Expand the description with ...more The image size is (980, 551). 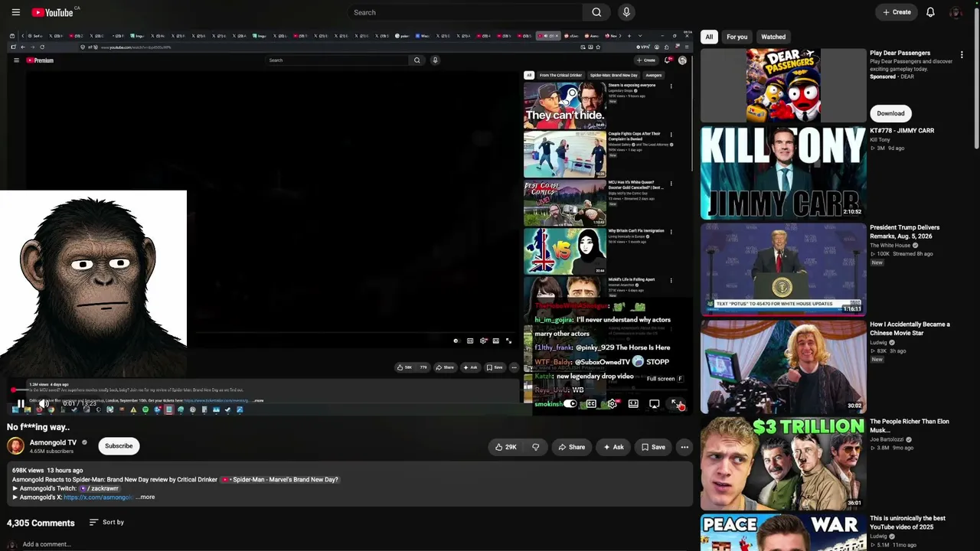[145, 497]
